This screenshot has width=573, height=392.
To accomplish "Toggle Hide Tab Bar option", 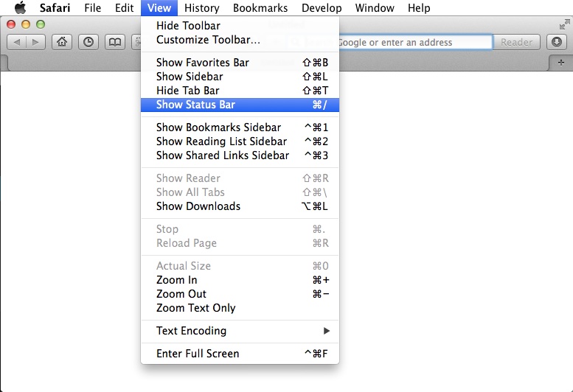I will point(187,91).
